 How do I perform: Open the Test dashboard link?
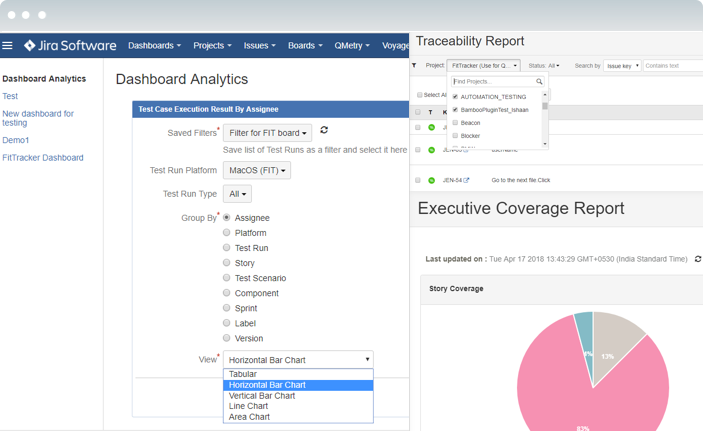pos(10,96)
